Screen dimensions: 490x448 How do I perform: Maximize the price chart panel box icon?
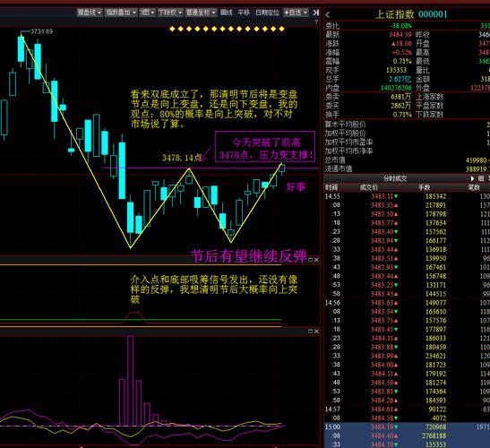click(x=311, y=260)
